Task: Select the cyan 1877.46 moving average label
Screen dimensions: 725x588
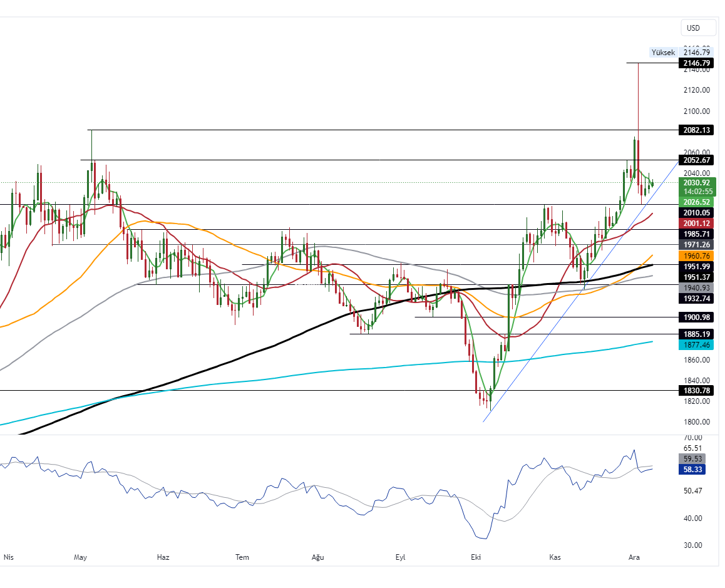Action: tap(697, 345)
